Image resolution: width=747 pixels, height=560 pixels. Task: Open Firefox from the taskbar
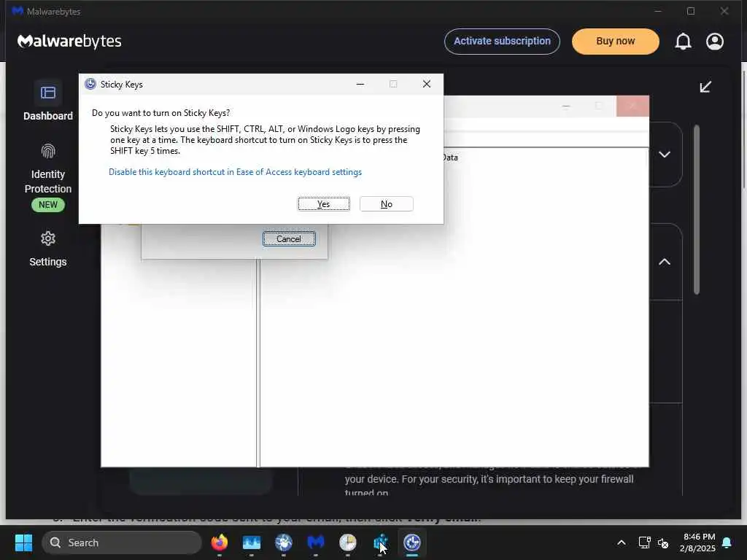219,542
